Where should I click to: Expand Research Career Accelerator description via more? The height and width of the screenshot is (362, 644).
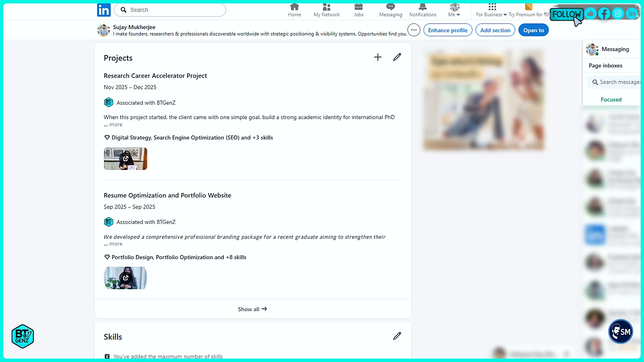coord(116,125)
